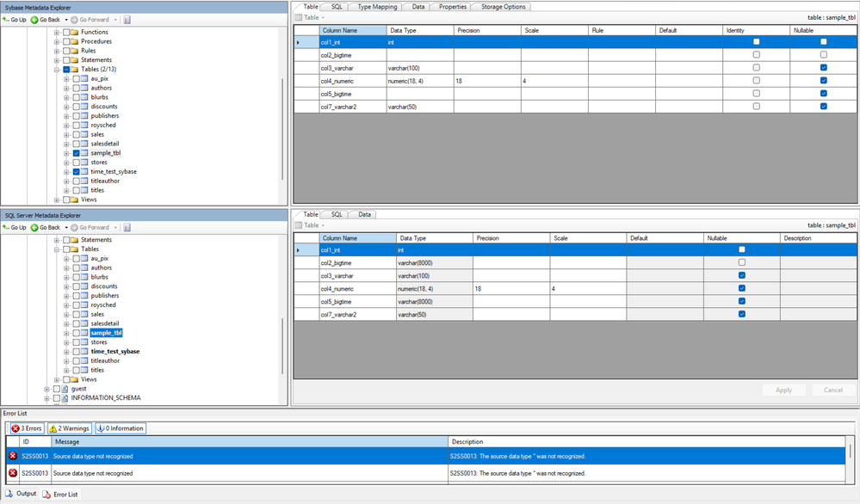Click the error icon of second S2SS0013 row
Image resolution: width=860 pixels, height=504 pixels.
click(x=13, y=473)
